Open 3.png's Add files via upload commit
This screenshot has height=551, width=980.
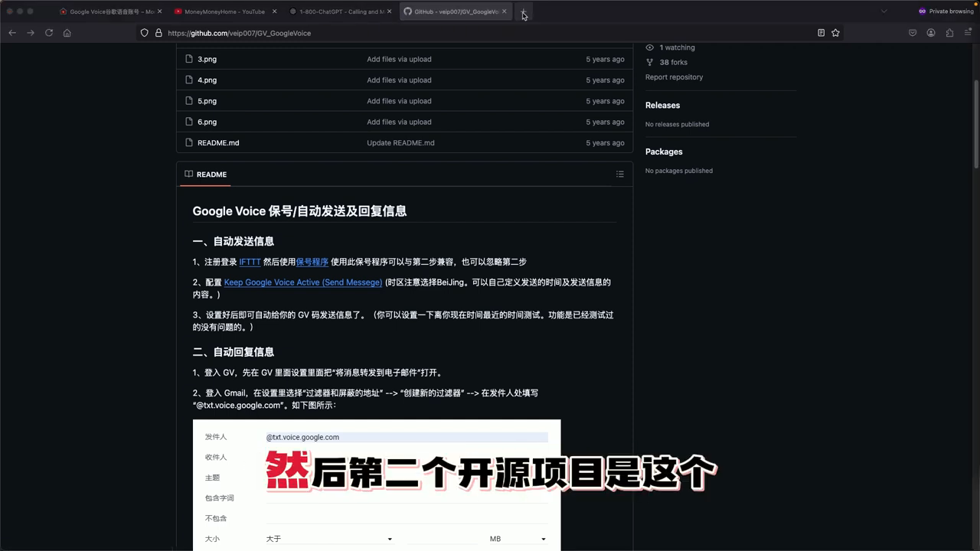pyautogui.click(x=399, y=59)
